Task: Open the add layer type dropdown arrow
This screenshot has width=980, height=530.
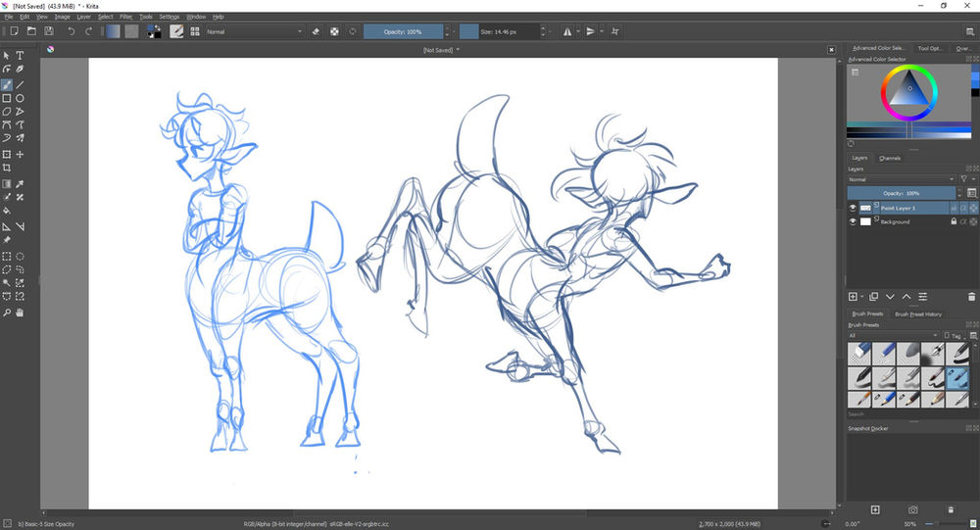Action: (861, 297)
